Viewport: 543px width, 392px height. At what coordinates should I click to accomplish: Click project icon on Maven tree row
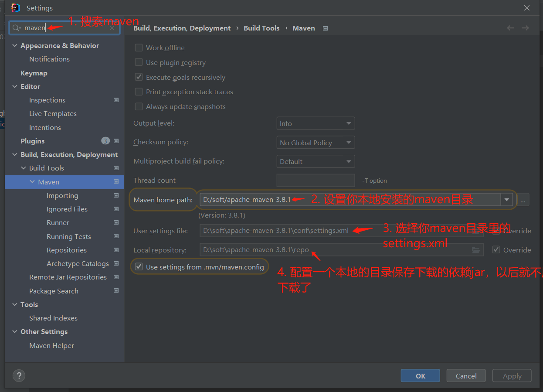coord(116,182)
